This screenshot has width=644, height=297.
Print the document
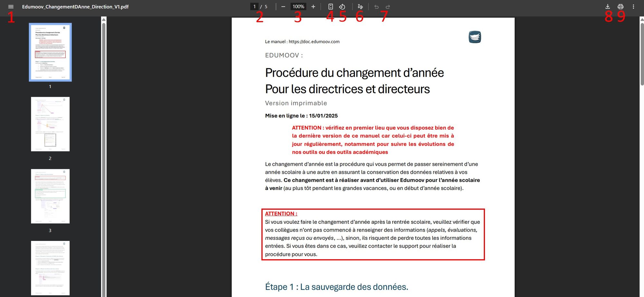coord(620,7)
